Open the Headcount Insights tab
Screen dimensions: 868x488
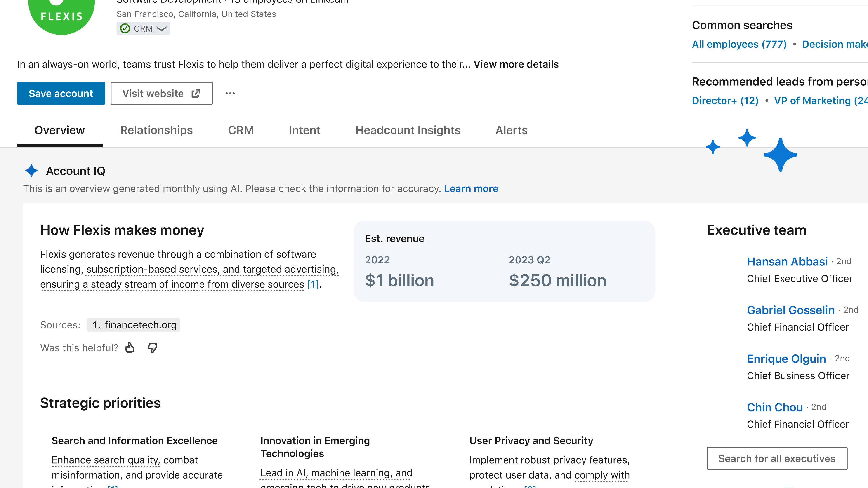408,130
